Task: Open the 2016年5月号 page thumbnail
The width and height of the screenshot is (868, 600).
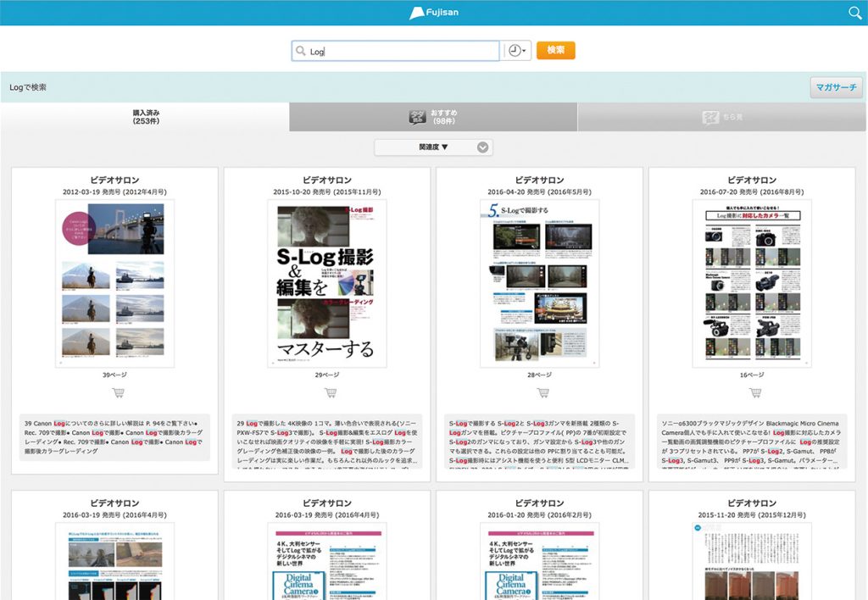Action: [540, 283]
